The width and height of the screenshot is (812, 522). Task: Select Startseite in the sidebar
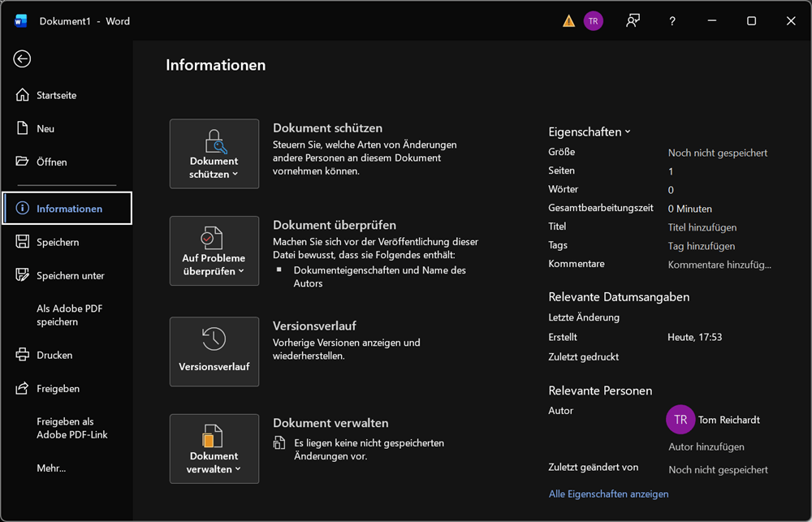[67, 95]
